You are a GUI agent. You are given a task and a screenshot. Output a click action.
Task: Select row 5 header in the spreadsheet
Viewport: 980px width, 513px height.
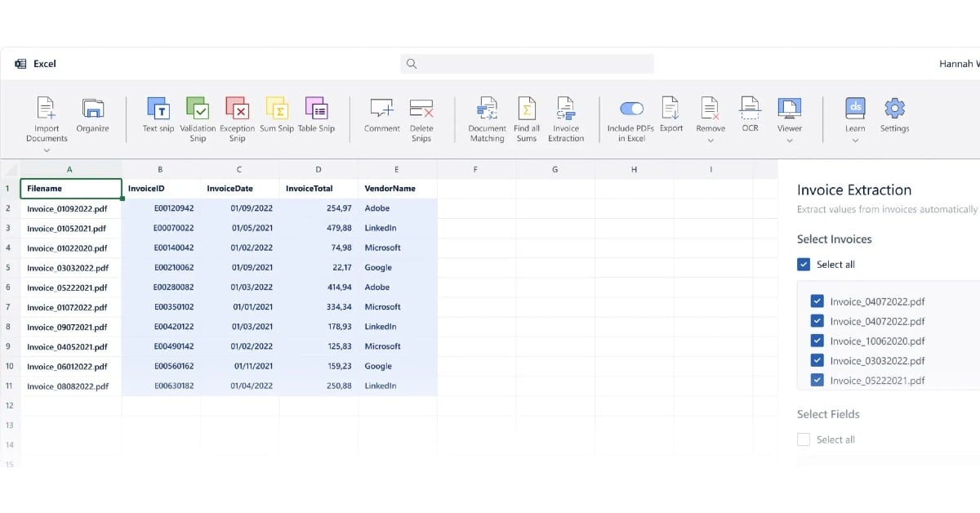9,267
